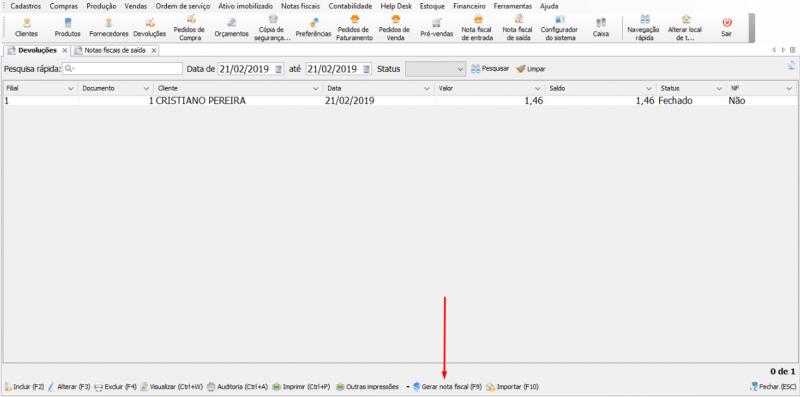Select the Devoluções tab

click(x=37, y=51)
